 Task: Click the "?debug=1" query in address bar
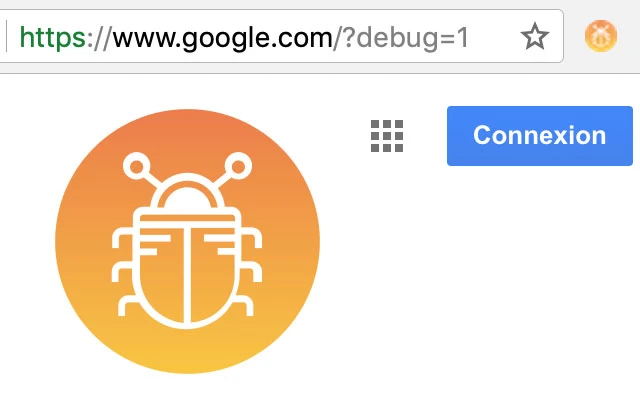point(407,38)
